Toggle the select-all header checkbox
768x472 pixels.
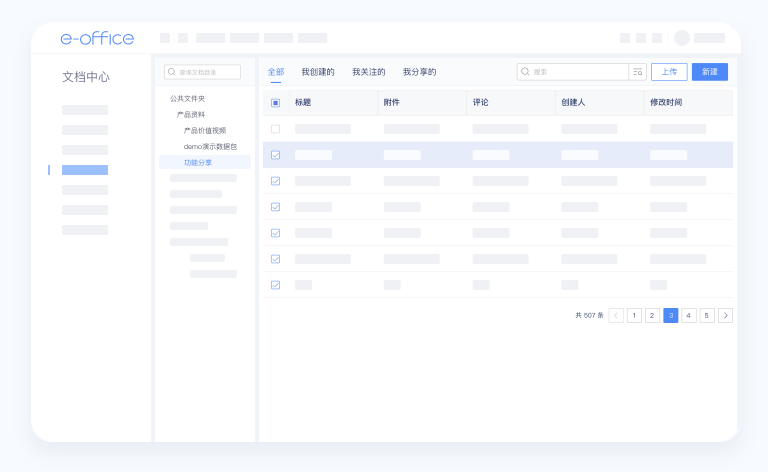click(275, 103)
